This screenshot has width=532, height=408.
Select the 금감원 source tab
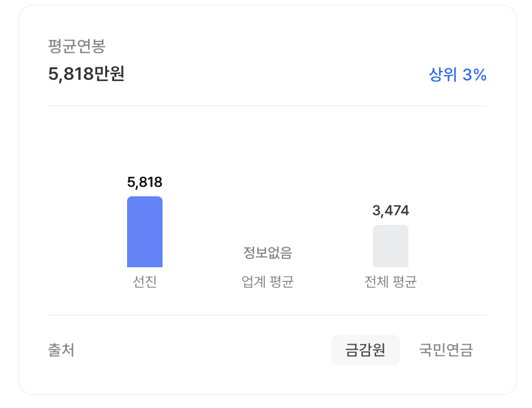click(x=365, y=349)
